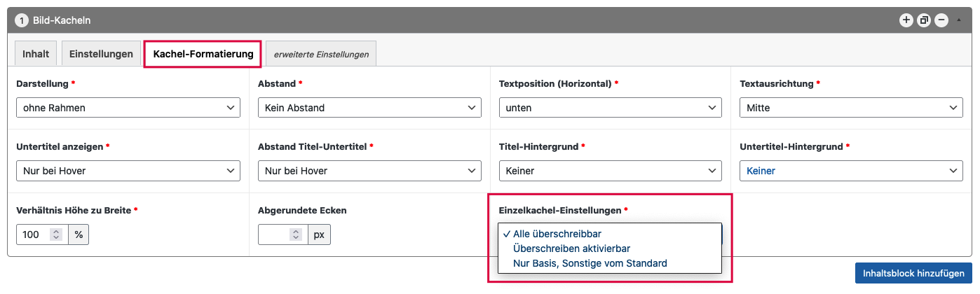
Task: Open the Textausrichtung dropdown
Action: click(x=851, y=108)
